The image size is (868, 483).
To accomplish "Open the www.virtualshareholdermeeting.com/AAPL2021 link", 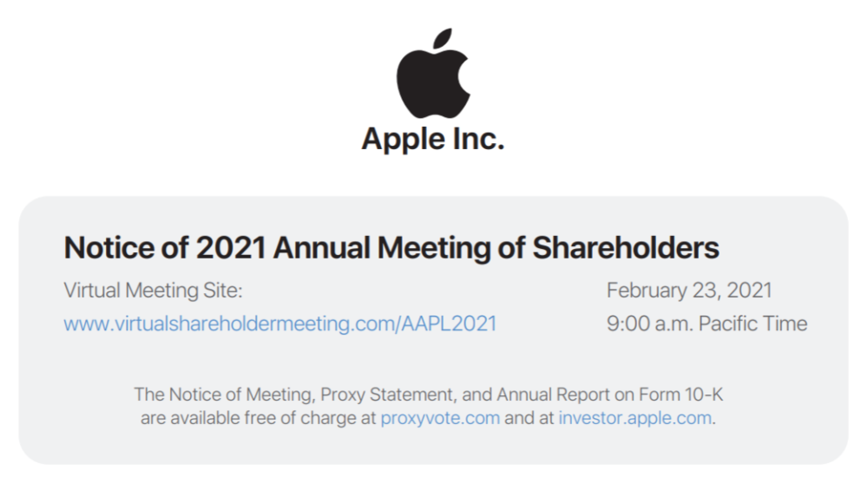I will click(x=280, y=323).
